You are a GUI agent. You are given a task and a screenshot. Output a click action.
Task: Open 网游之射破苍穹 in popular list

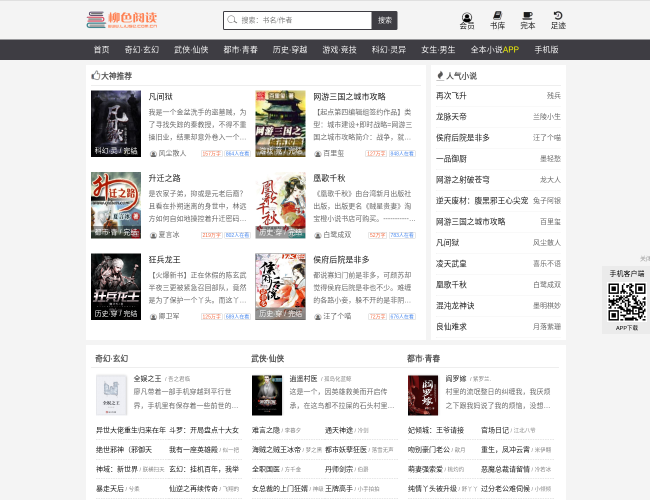(x=463, y=180)
